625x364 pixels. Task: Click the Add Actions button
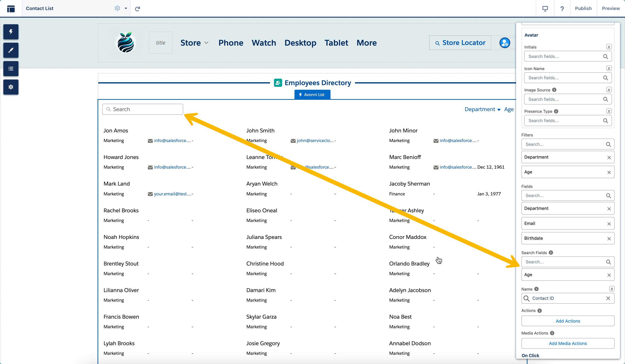(568, 321)
